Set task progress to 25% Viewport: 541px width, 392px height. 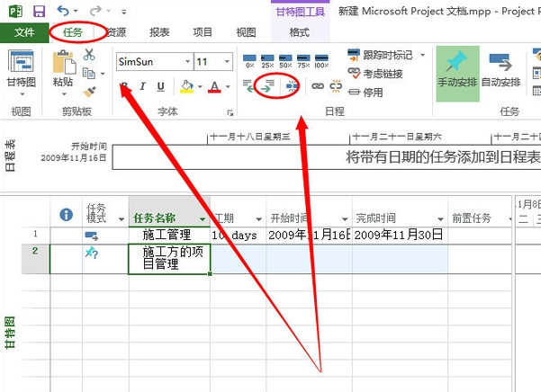coord(267,60)
